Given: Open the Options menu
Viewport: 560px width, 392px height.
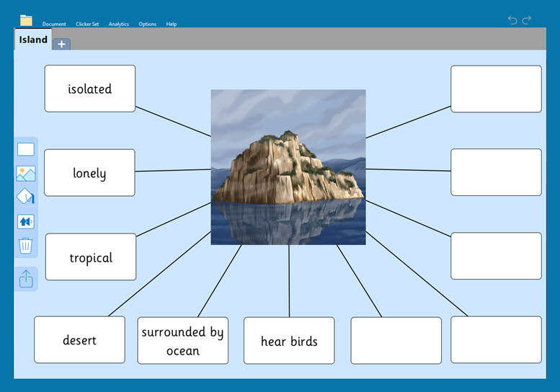Looking at the screenshot, I should click(147, 24).
